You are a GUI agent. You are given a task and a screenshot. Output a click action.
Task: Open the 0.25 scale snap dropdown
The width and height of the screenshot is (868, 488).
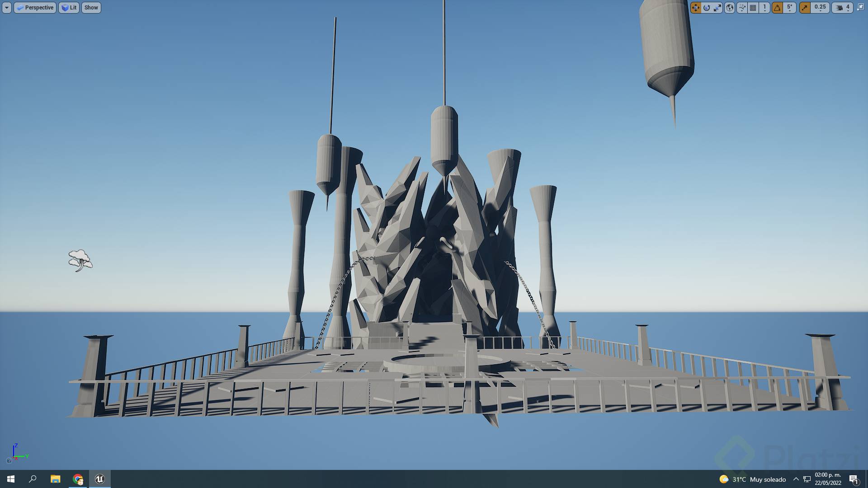[820, 8]
